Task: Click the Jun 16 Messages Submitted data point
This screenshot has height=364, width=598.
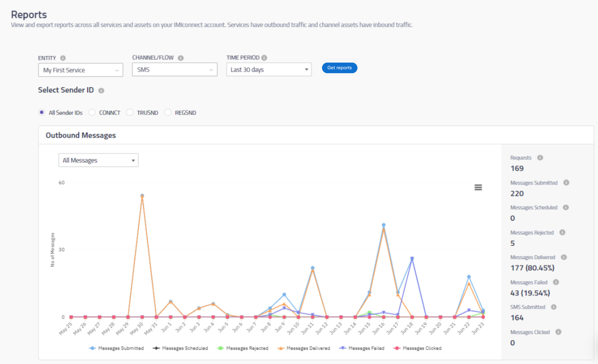Action: [x=384, y=225]
